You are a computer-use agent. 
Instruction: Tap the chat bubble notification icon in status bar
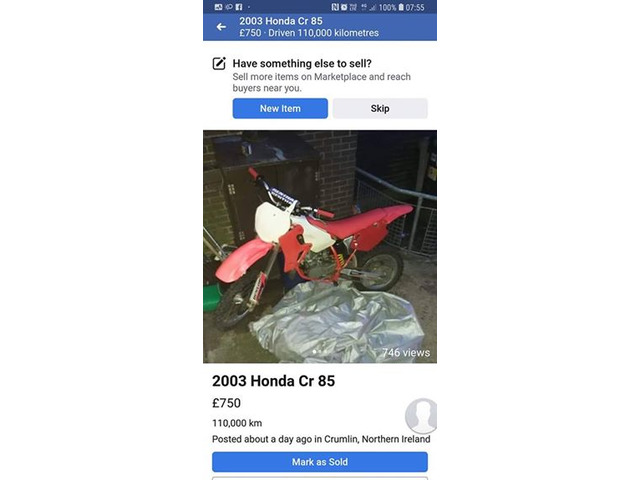[x=229, y=7]
